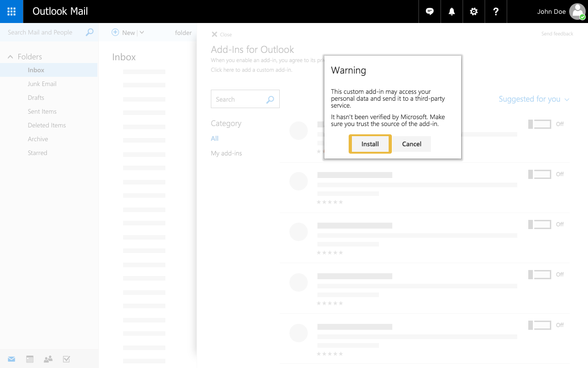This screenshot has width=588, height=368.
Task: Toggle the second add-in switch on
Action: (540, 174)
